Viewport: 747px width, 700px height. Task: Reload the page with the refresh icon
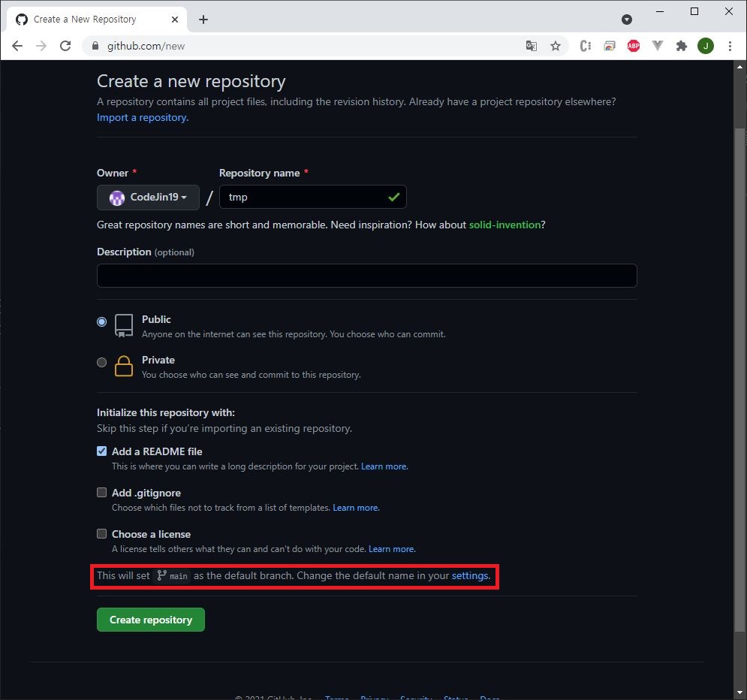click(65, 46)
